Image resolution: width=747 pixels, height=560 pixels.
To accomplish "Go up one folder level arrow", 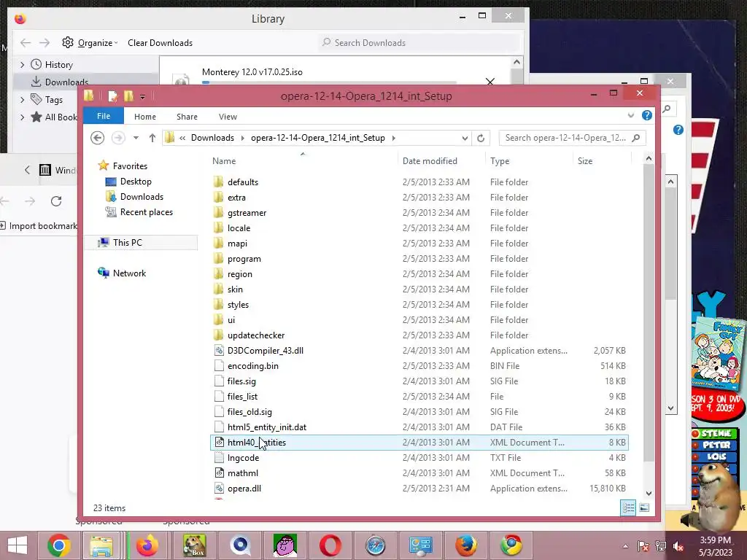I will (x=152, y=138).
